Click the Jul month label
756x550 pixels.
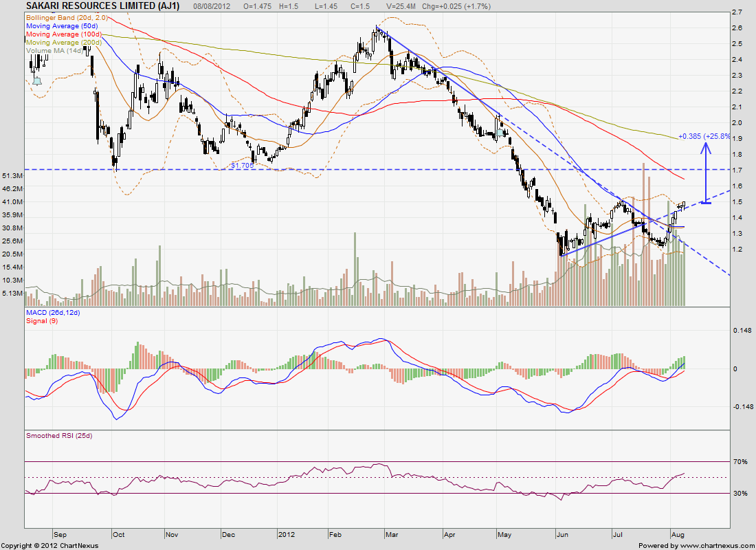618,535
